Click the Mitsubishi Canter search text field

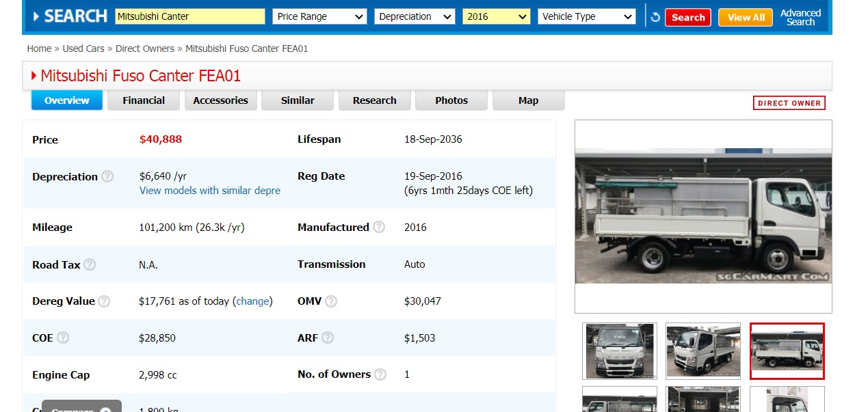pyautogui.click(x=189, y=16)
